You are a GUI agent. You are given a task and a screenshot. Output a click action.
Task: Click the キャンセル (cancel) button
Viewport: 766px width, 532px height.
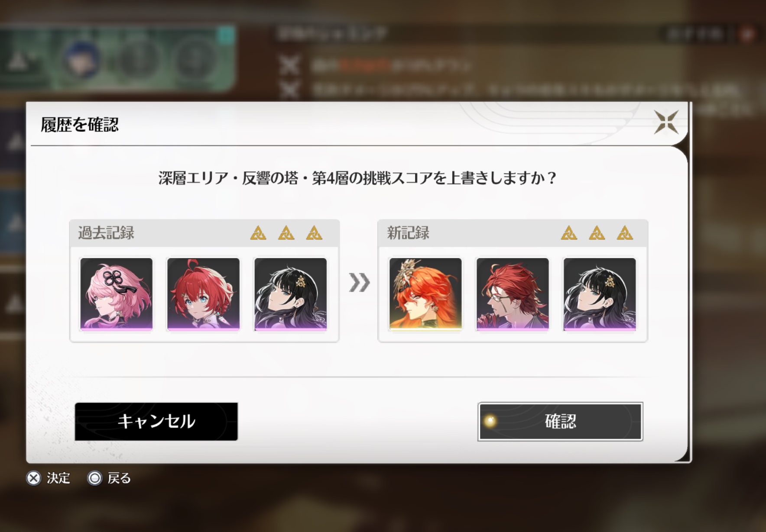156,422
